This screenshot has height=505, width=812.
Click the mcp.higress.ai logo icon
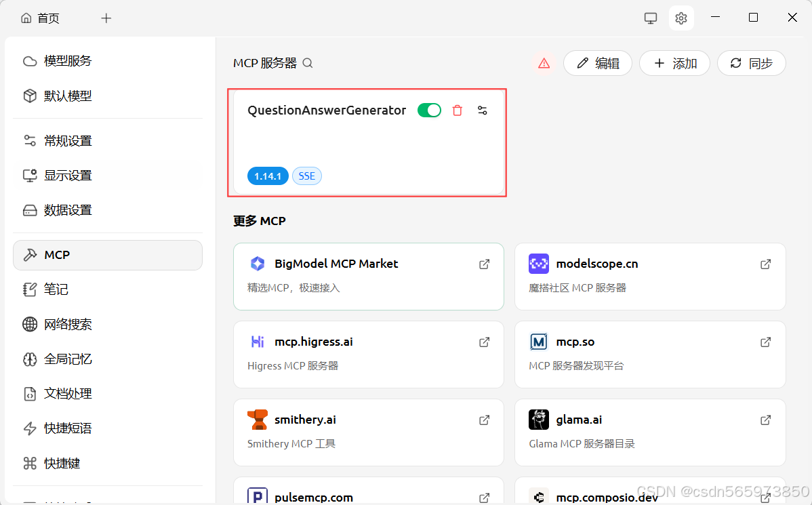pos(258,342)
